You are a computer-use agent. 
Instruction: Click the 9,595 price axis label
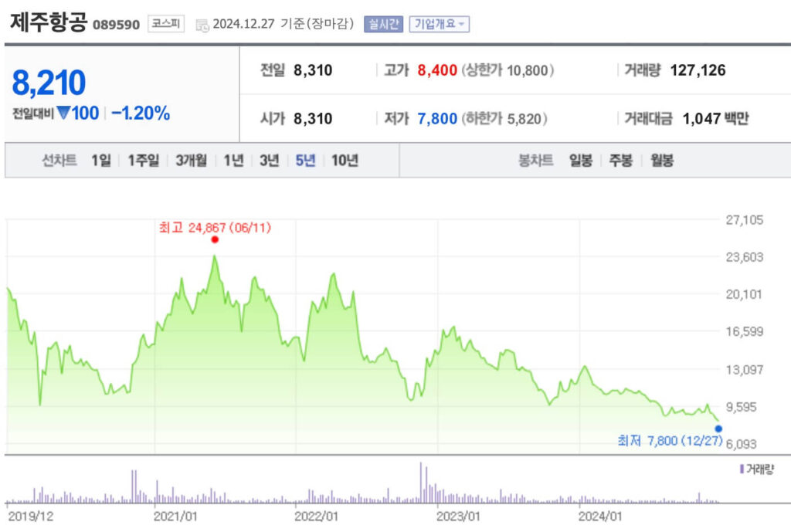click(741, 406)
